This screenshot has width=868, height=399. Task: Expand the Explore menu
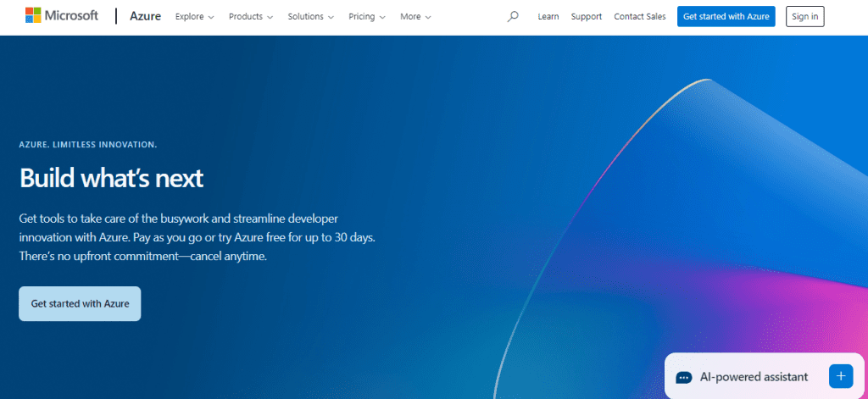[194, 17]
